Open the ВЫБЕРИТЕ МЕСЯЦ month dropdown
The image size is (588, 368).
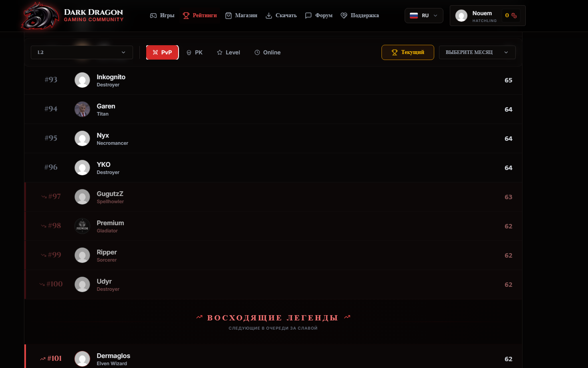[x=477, y=52]
